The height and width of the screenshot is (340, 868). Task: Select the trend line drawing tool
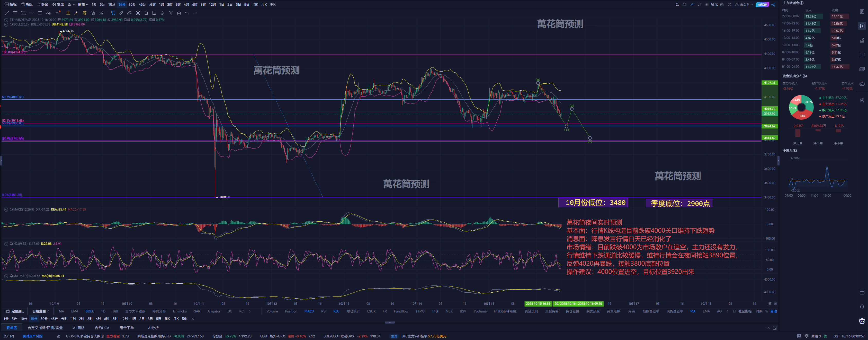[7, 13]
